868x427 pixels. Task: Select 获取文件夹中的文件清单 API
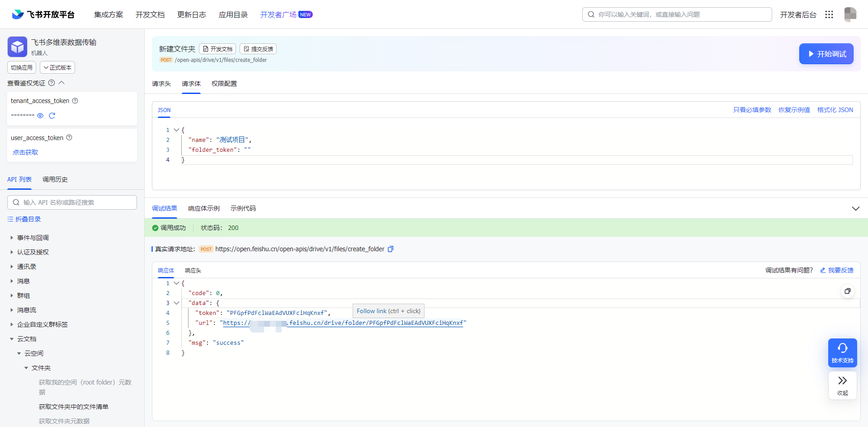point(74,407)
